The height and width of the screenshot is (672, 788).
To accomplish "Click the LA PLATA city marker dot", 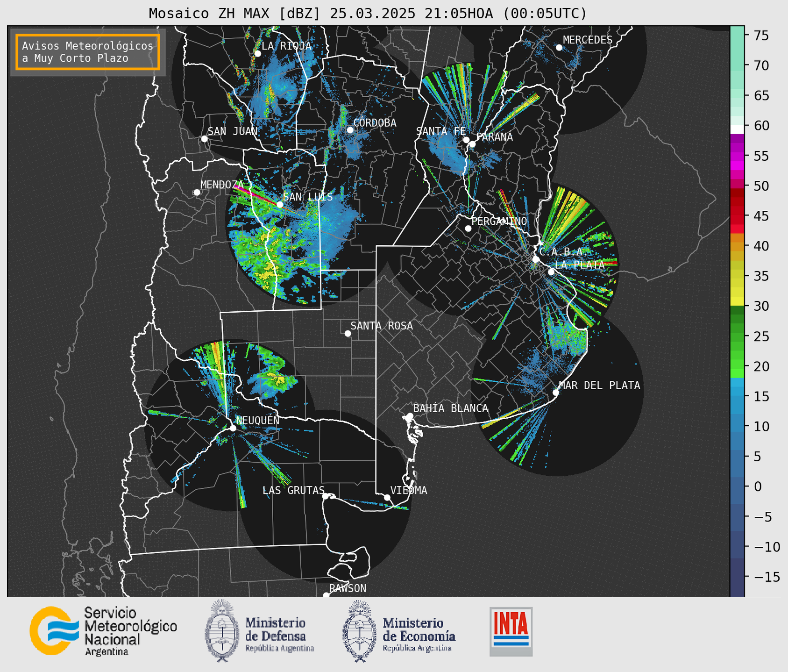I will tap(551, 272).
